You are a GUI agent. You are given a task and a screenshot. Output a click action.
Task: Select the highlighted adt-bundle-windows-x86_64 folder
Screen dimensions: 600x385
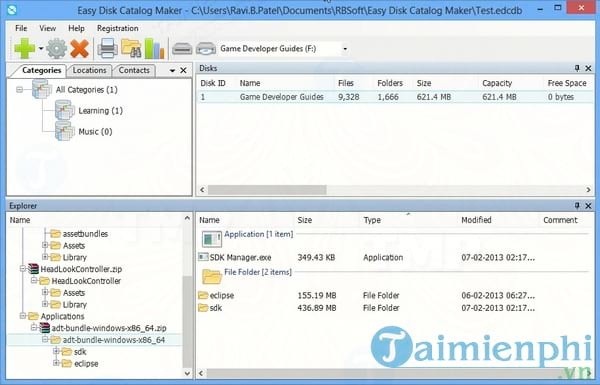pyautogui.click(x=114, y=340)
